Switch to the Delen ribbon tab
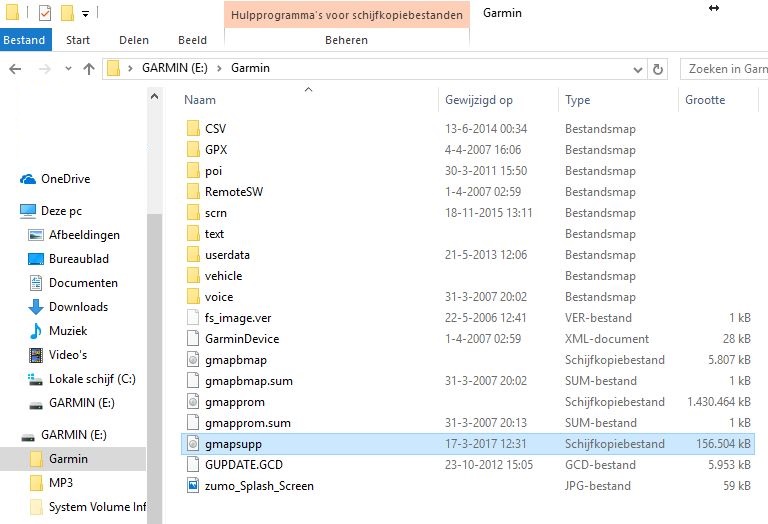This screenshot has width=768, height=524. coord(134,40)
